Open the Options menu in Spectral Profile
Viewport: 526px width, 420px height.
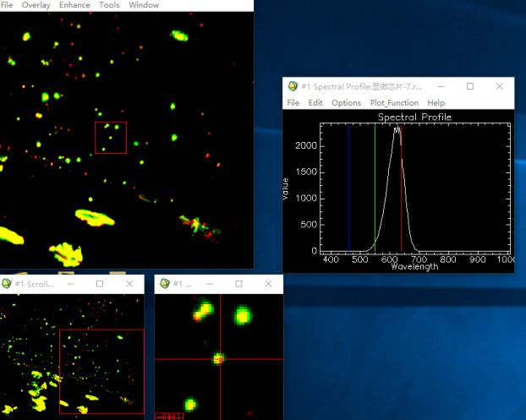[x=346, y=103]
